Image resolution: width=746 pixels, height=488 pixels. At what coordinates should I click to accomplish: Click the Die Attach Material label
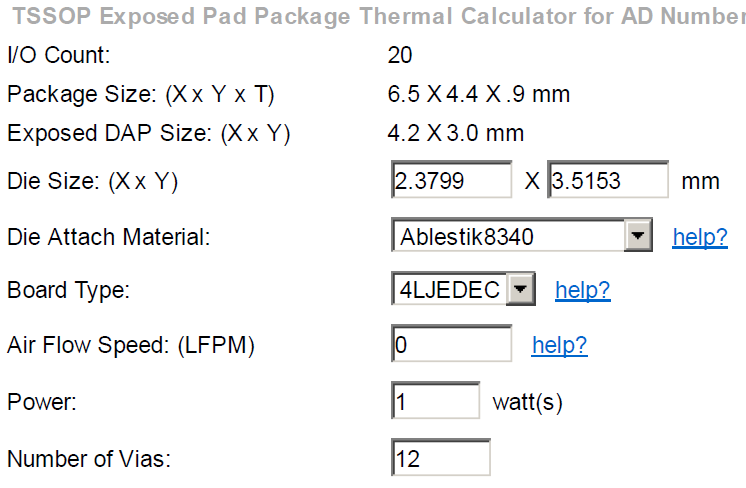pos(108,237)
